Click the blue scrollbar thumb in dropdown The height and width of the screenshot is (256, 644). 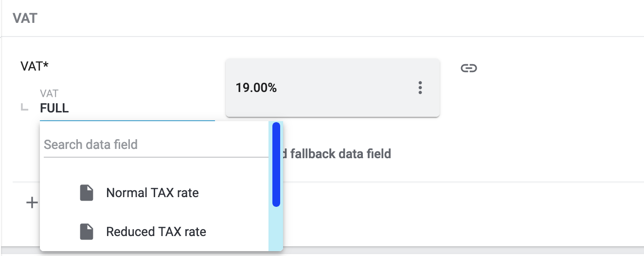click(x=276, y=165)
